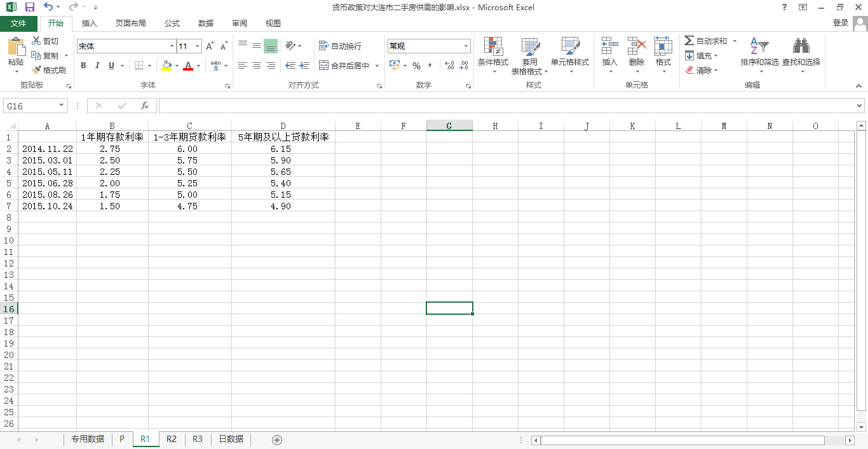Select column D header
Viewport: 868px width, 449px height.
click(283, 126)
